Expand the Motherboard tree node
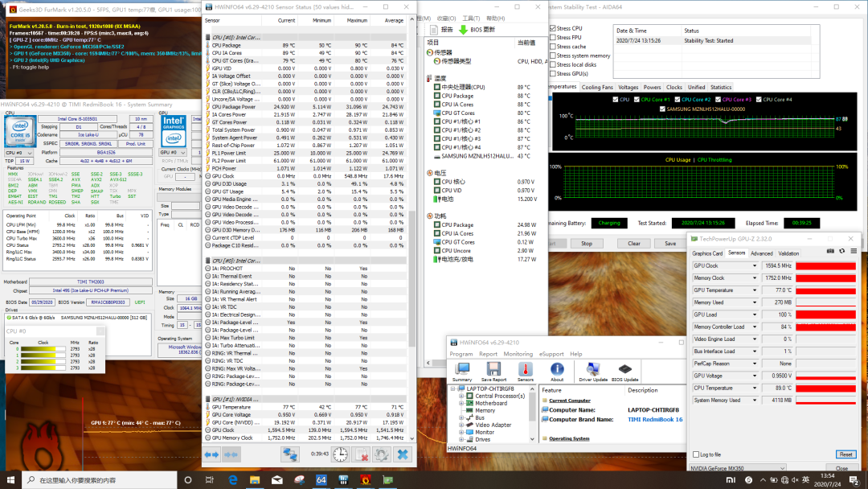This screenshot has width=868, height=489. click(x=462, y=403)
